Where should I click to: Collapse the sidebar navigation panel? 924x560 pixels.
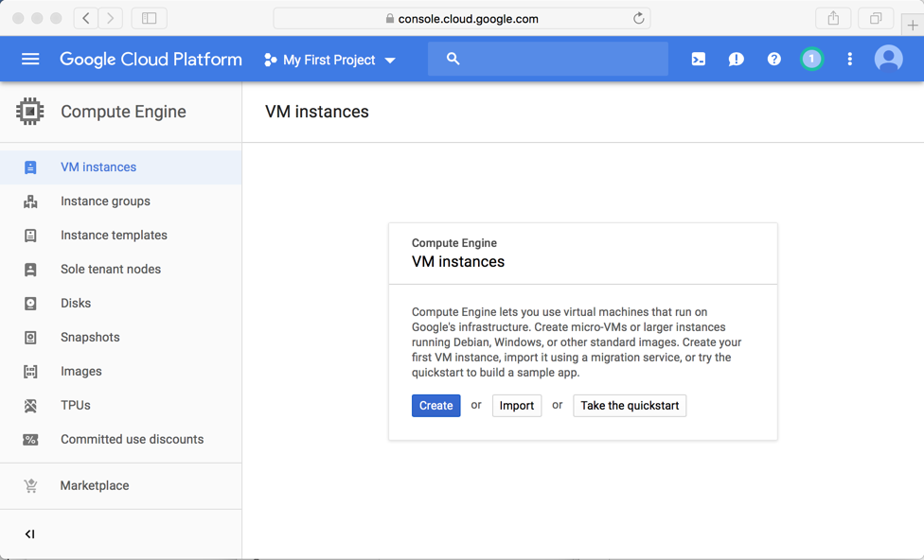coord(29,534)
